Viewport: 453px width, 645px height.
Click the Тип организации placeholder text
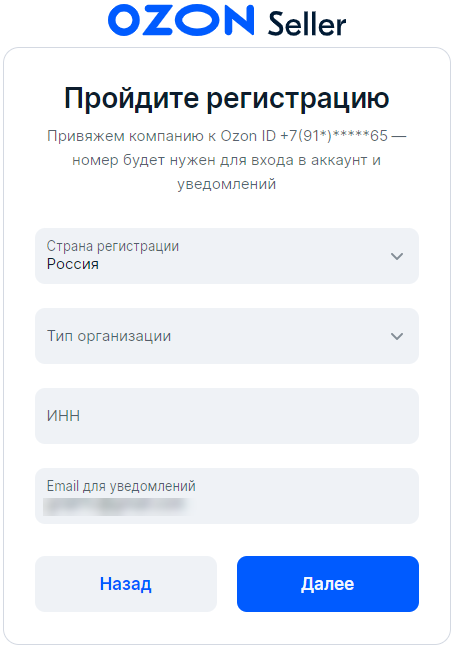(x=109, y=336)
